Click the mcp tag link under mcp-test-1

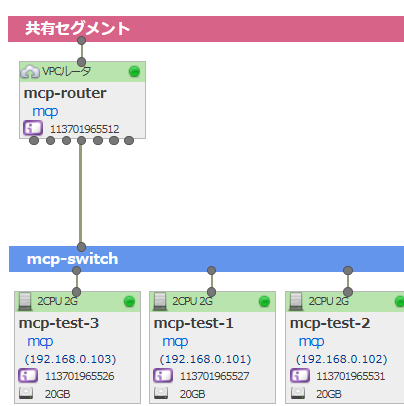(175, 342)
